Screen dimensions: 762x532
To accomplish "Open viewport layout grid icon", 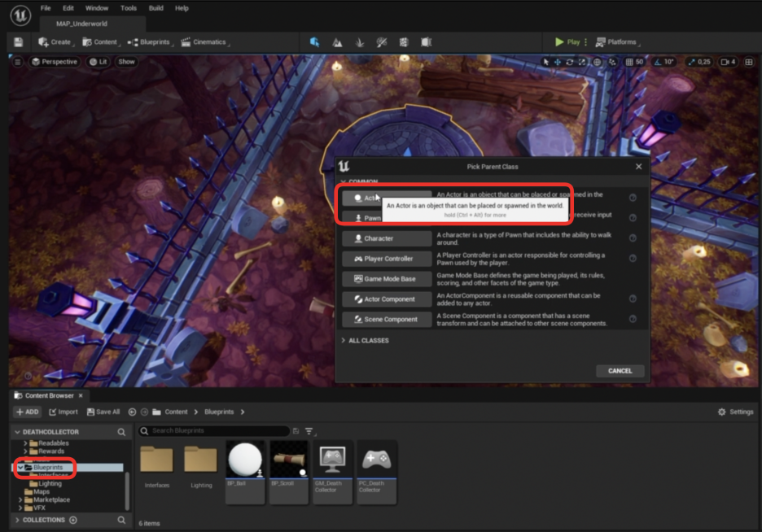I will (749, 62).
